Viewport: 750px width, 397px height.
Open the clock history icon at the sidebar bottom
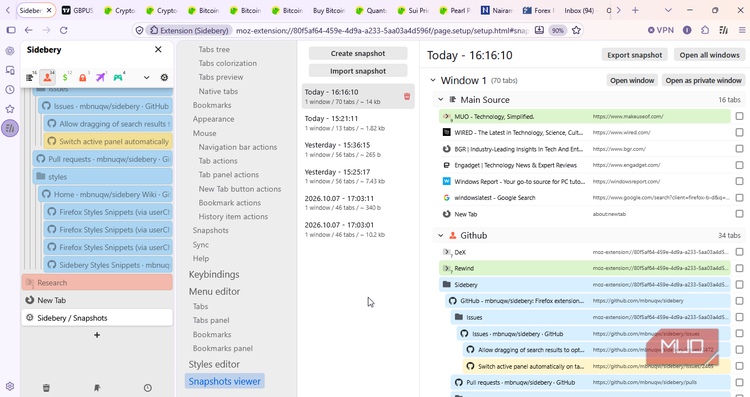click(x=148, y=388)
